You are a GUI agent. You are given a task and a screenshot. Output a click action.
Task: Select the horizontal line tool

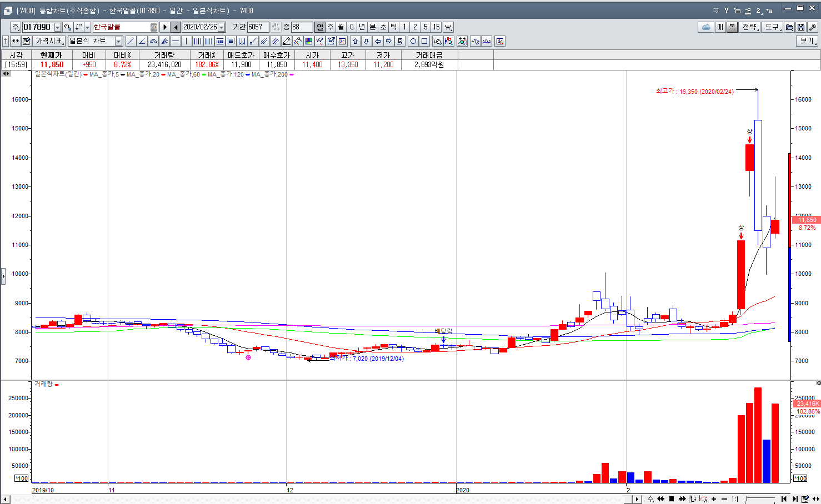click(176, 41)
